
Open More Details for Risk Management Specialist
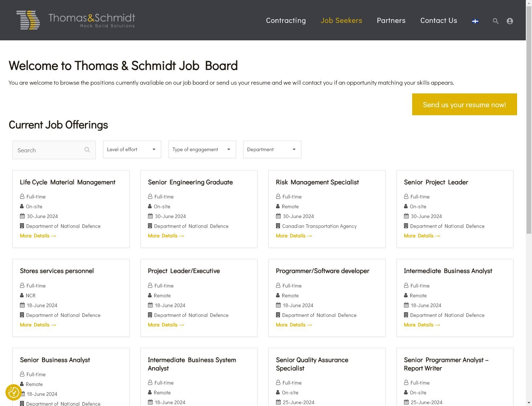pyautogui.click(x=294, y=236)
